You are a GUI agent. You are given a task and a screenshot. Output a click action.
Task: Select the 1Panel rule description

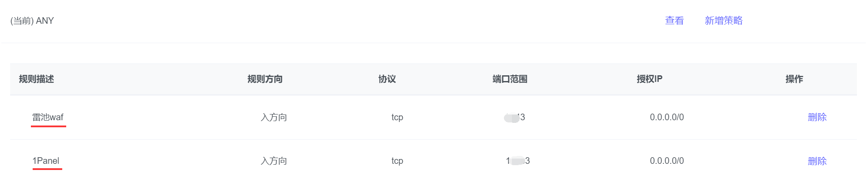click(46, 161)
